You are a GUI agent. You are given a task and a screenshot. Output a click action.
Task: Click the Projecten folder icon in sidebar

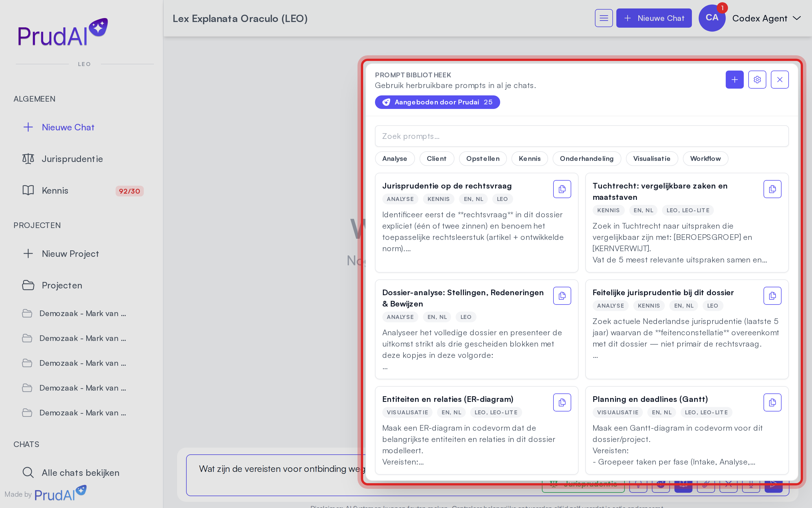(28, 285)
